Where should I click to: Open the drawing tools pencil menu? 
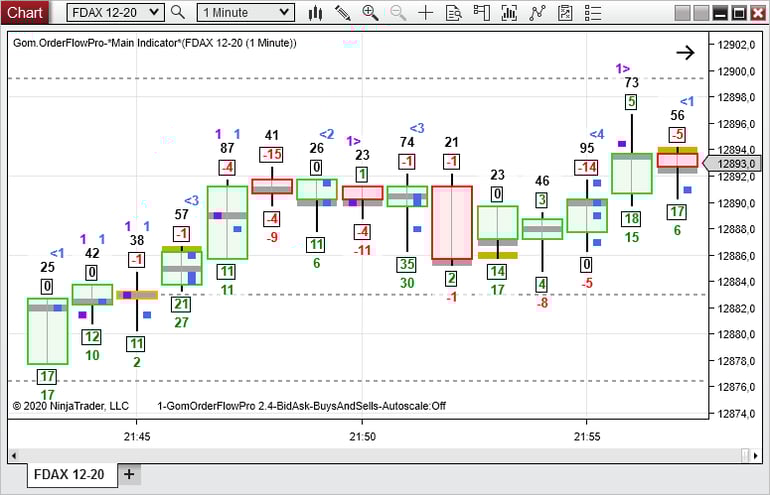click(343, 13)
